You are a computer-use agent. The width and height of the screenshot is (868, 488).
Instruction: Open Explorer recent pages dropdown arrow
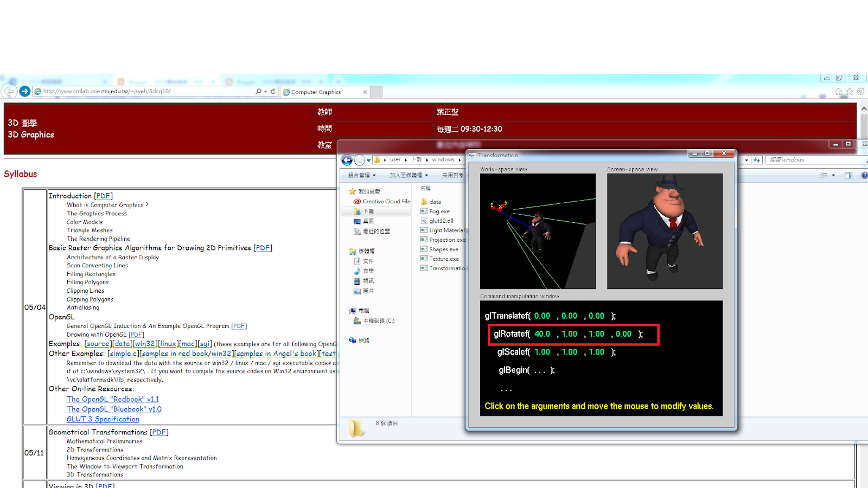click(x=368, y=160)
